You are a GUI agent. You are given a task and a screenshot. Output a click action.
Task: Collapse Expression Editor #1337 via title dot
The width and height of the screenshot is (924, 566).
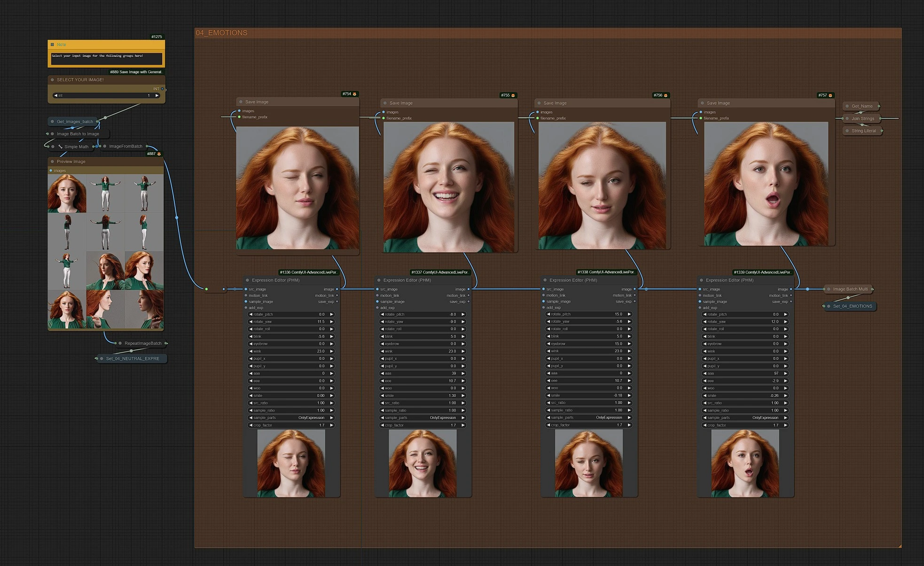click(379, 280)
